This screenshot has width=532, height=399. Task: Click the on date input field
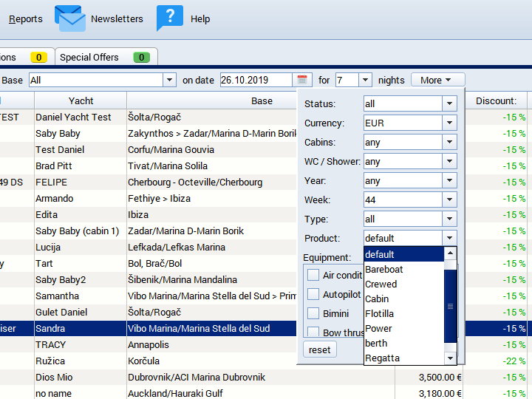click(256, 80)
